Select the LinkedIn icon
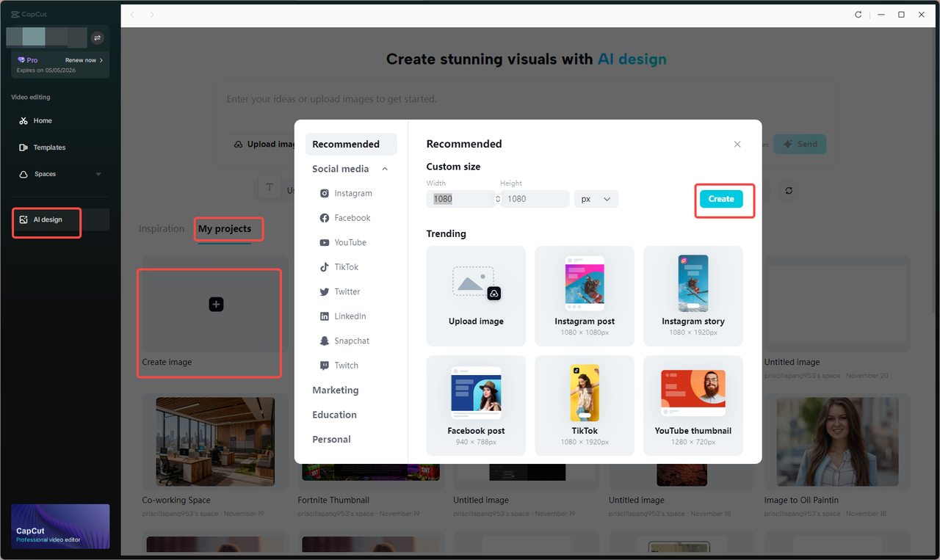The image size is (940, 560). pyautogui.click(x=324, y=316)
